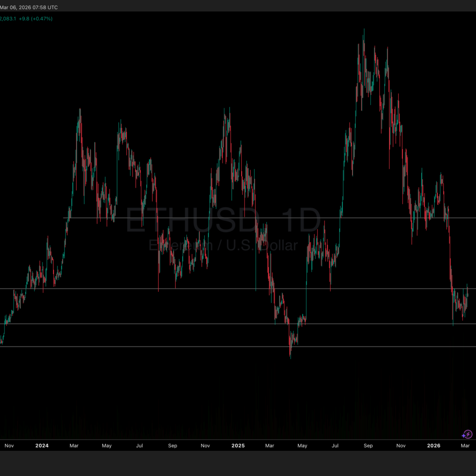Select the 2026 label on time axis

(x=434, y=445)
